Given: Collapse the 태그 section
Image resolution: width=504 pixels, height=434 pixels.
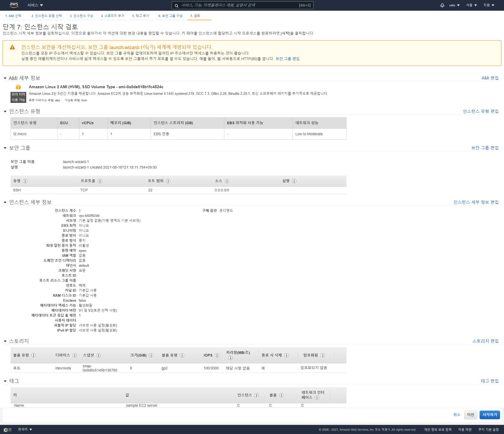Looking at the screenshot, I should (x=5, y=381).
